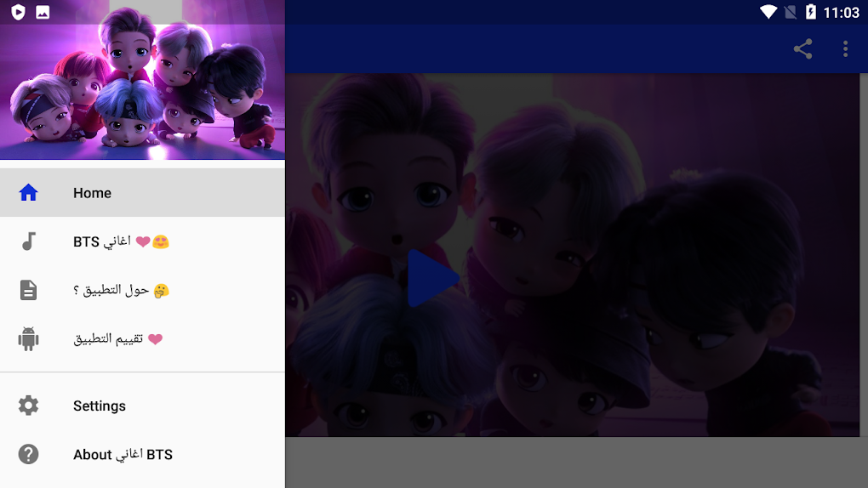Open the BTS اغاني songs entry
868x488 pixels.
coord(142,241)
